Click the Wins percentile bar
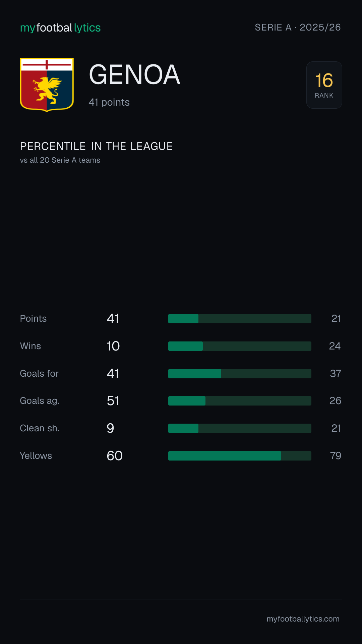 click(x=240, y=346)
